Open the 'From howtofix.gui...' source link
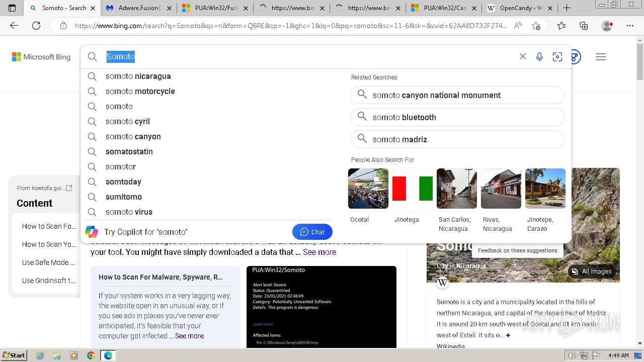The height and width of the screenshot is (362, 644). pyautogui.click(x=45, y=188)
